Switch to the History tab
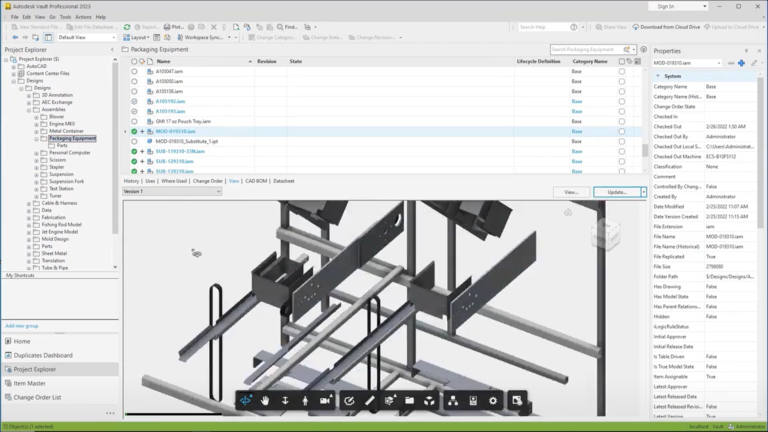 click(x=131, y=181)
